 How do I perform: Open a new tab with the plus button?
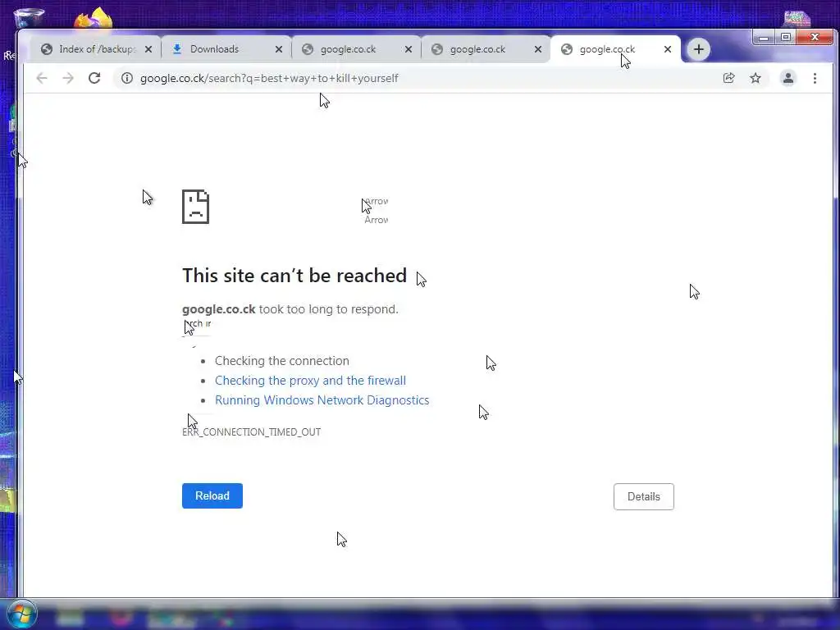pos(699,49)
